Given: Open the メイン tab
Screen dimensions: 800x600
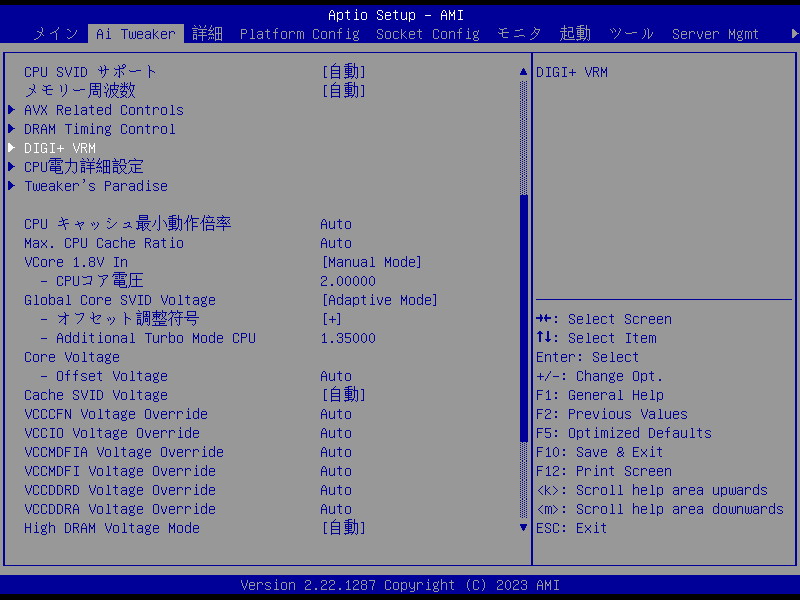Looking at the screenshot, I should point(56,34).
